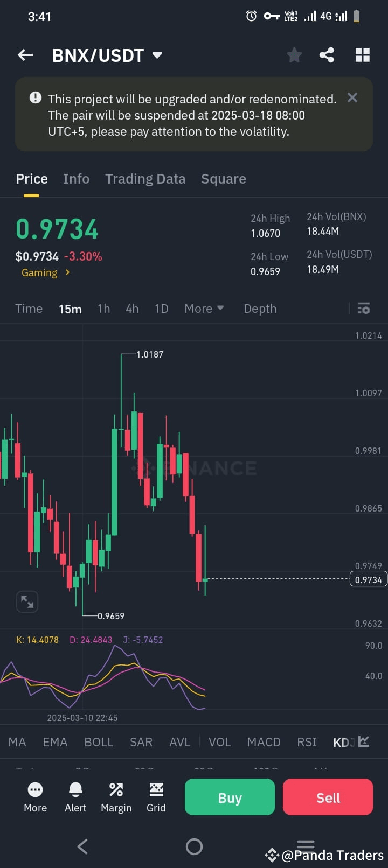Open the apps grid icon top right
388x868 pixels.
pos(362,54)
